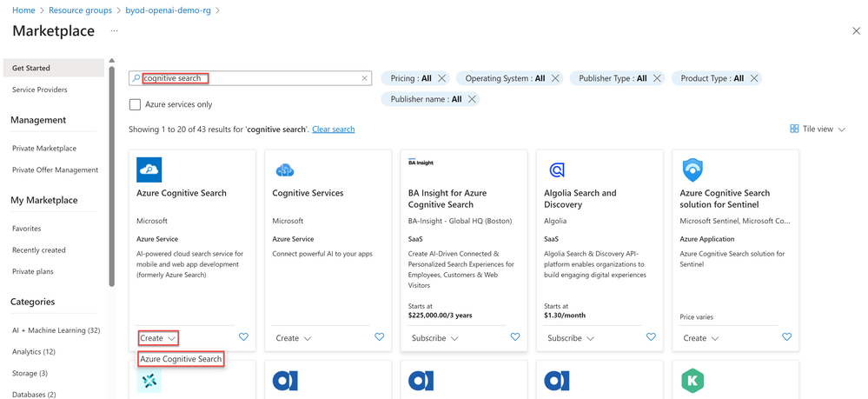Expand Create dropdown for Cognitive Services

[294, 338]
